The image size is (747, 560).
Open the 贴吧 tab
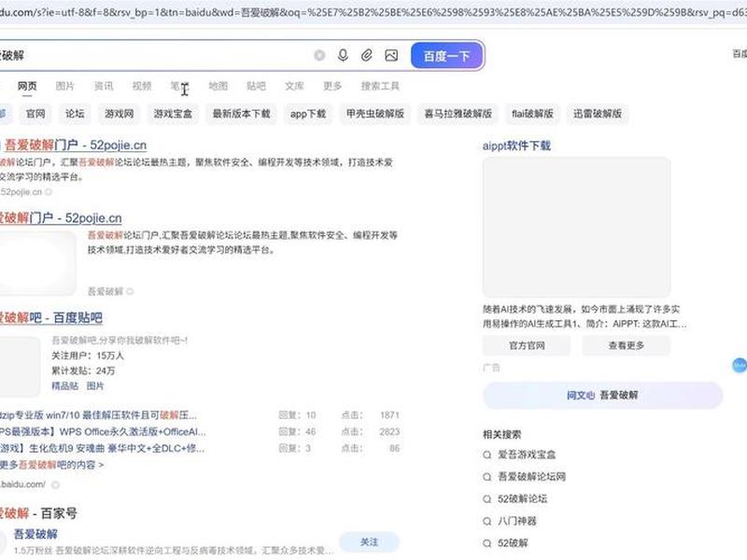coord(256,86)
